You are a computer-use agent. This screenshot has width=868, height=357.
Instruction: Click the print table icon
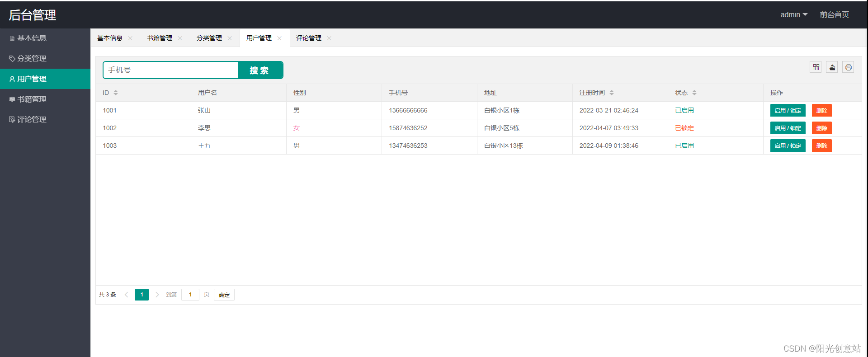coord(848,67)
